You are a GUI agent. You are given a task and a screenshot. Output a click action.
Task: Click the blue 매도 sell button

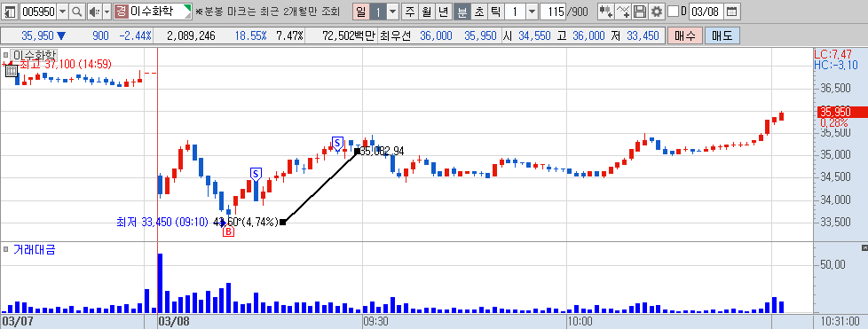[x=722, y=36]
